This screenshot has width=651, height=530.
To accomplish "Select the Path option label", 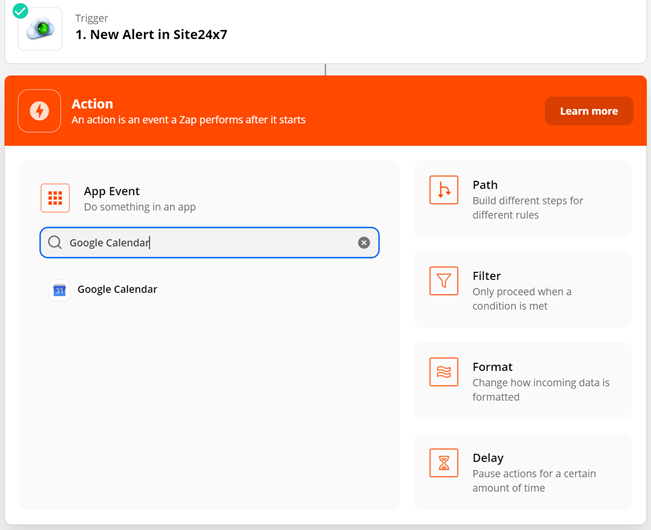I will pyautogui.click(x=485, y=185).
